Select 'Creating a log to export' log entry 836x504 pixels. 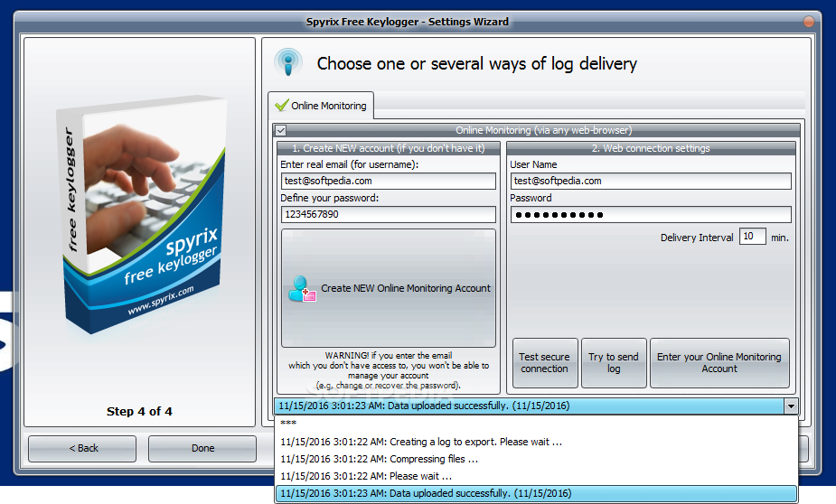(536, 442)
